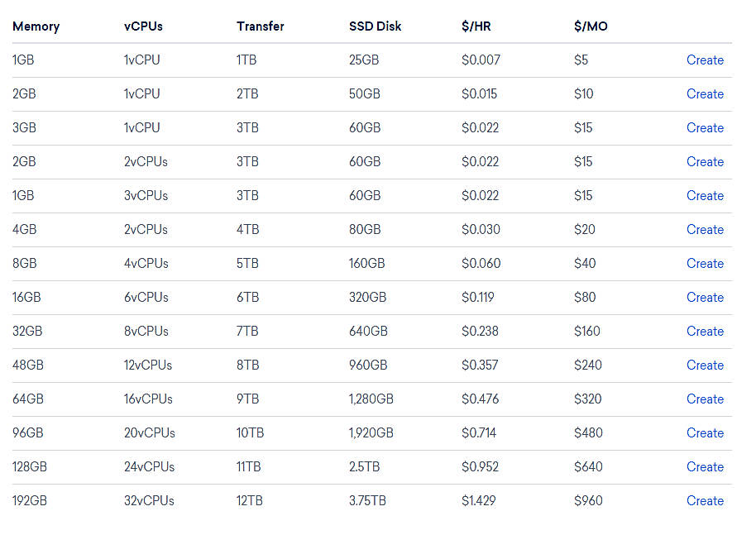Click Create for the 64GB $320 plan
The image size is (756, 535).
click(705, 399)
